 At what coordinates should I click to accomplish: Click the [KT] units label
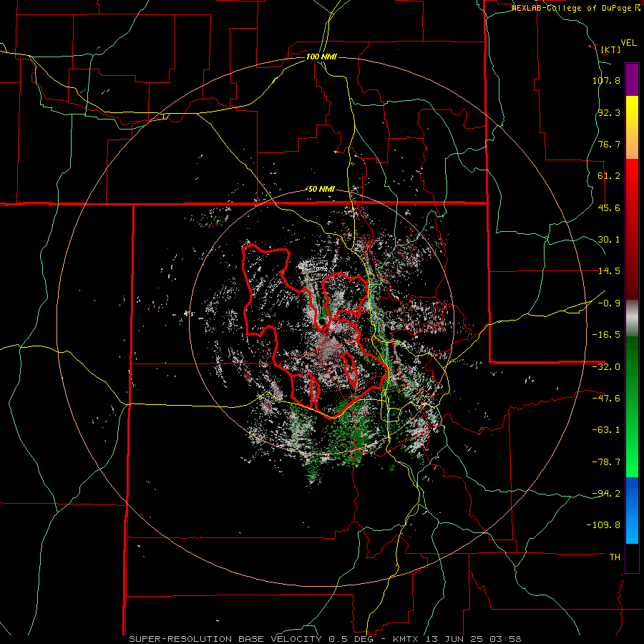[x=610, y=49]
